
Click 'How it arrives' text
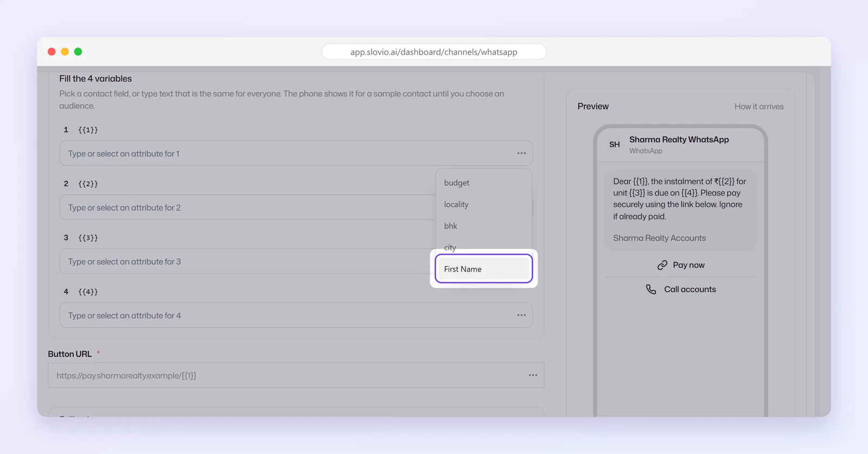point(759,106)
